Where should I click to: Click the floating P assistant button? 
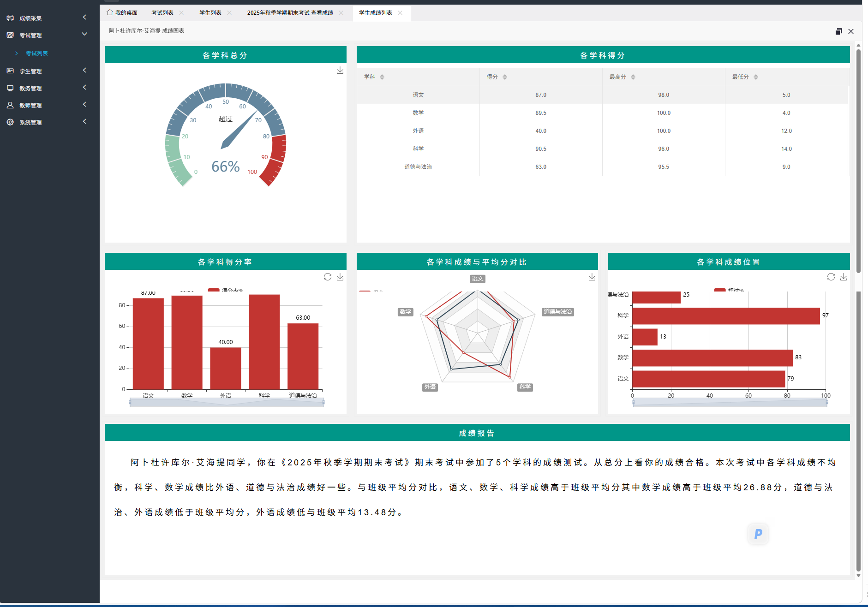coord(758,534)
